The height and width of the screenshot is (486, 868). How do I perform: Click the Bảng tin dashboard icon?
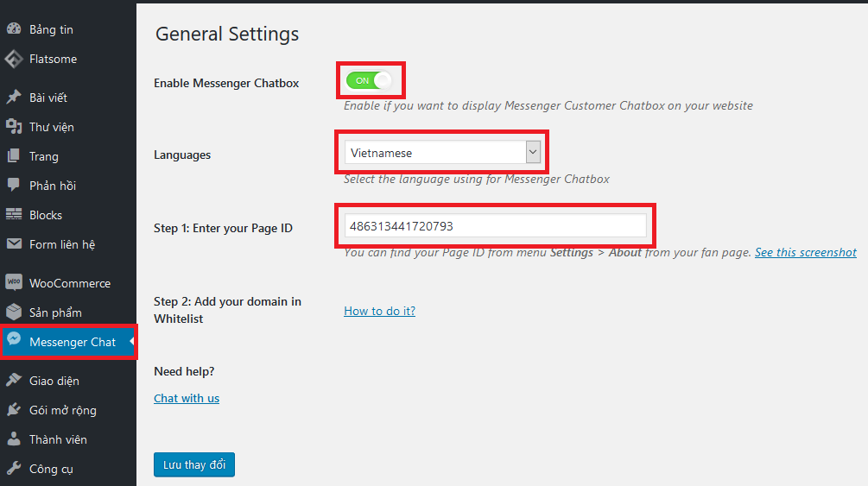[x=14, y=29]
